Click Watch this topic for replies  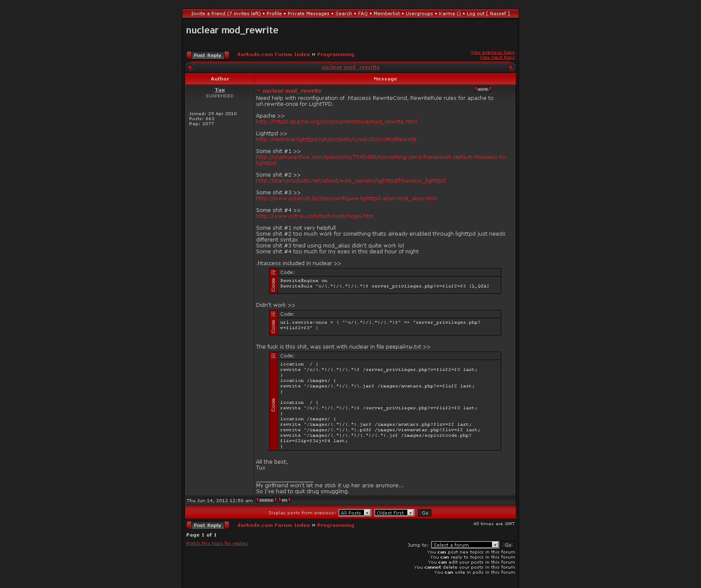click(x=217, y=543)
